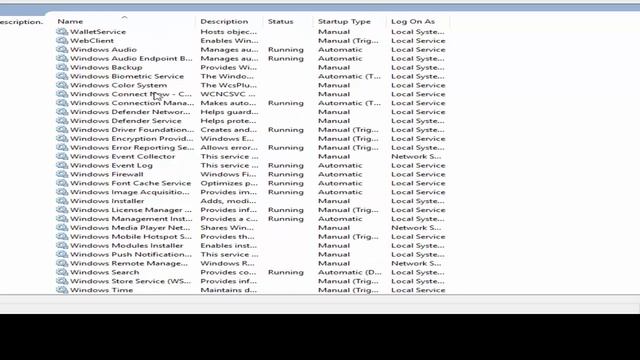This screenshot has width=640, height=360.
Task: Click 'Adds, modi...' description of Windows Installer
Action: coord(228,201)
